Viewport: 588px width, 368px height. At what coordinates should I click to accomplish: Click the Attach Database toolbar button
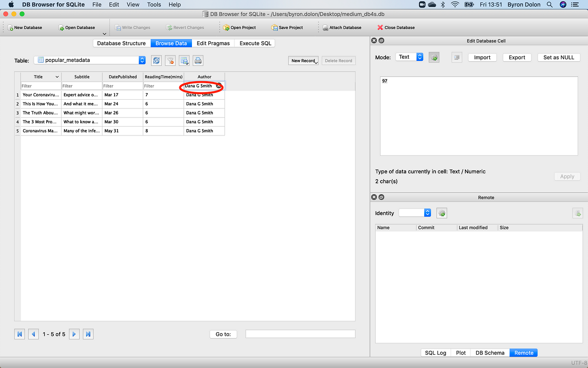click(x=342, y=28)
